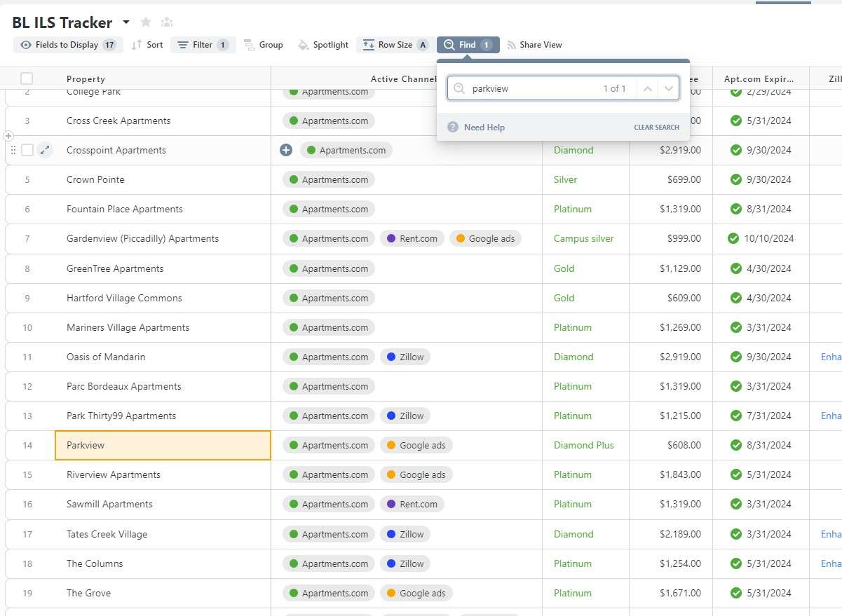The width and height of the screenshot is (842, 616).
Task: Go to previous search match arrow
Action: (647, 89)
